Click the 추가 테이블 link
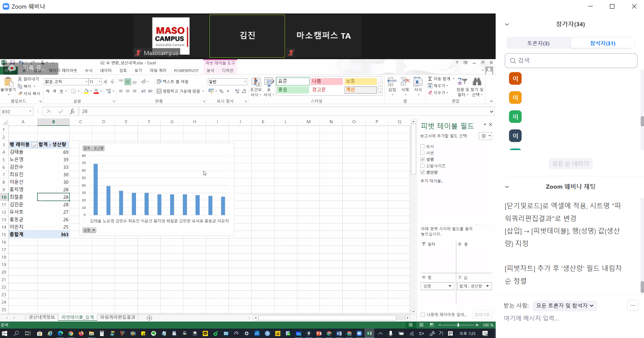Screen dimensions: 644x338 coord(432,181)
